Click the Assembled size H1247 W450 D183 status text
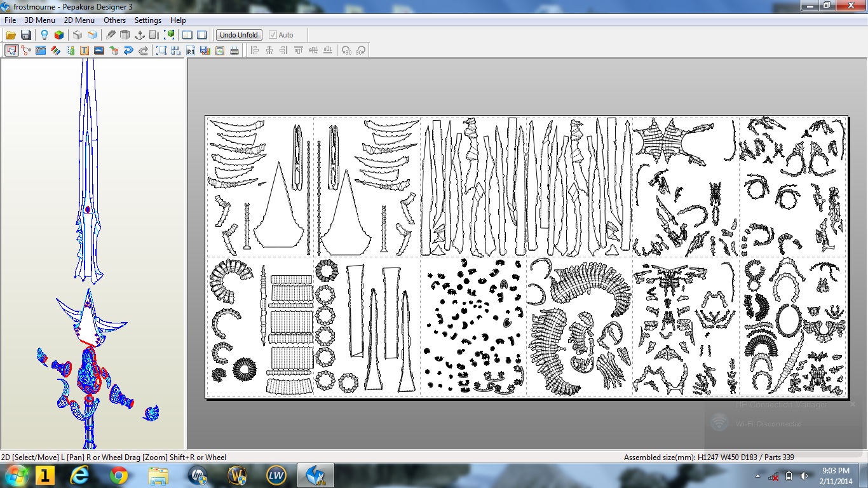868x488 pixels. (x=709, y=457)
